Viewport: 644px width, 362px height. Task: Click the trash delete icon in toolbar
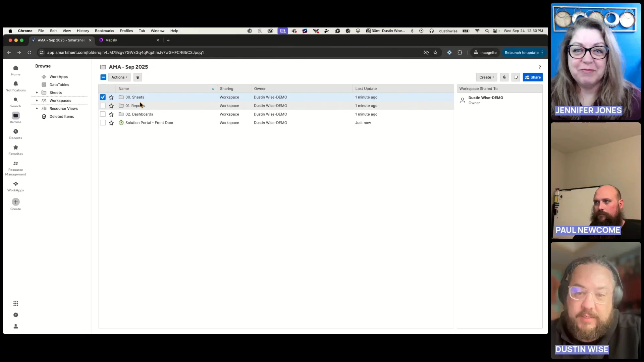[138, 77]
